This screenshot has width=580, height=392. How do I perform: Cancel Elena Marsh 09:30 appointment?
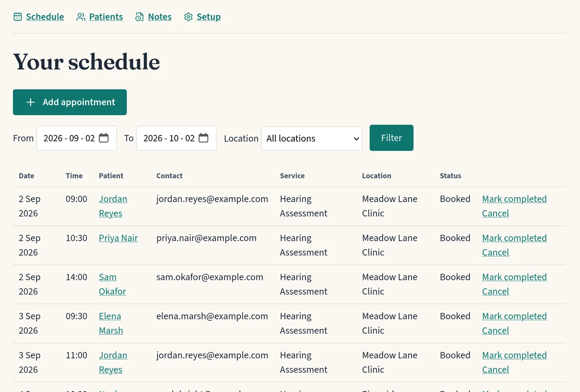pyautogui.click(x=495, y=331)
